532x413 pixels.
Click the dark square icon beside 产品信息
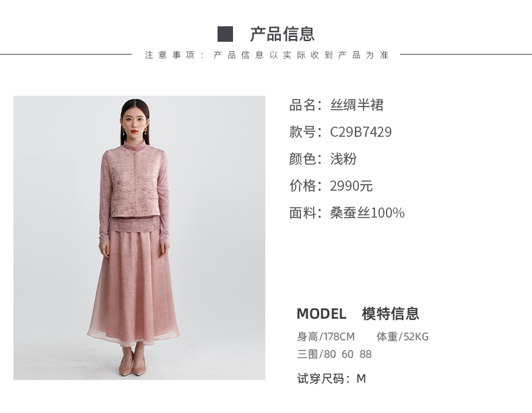(225, 34)
